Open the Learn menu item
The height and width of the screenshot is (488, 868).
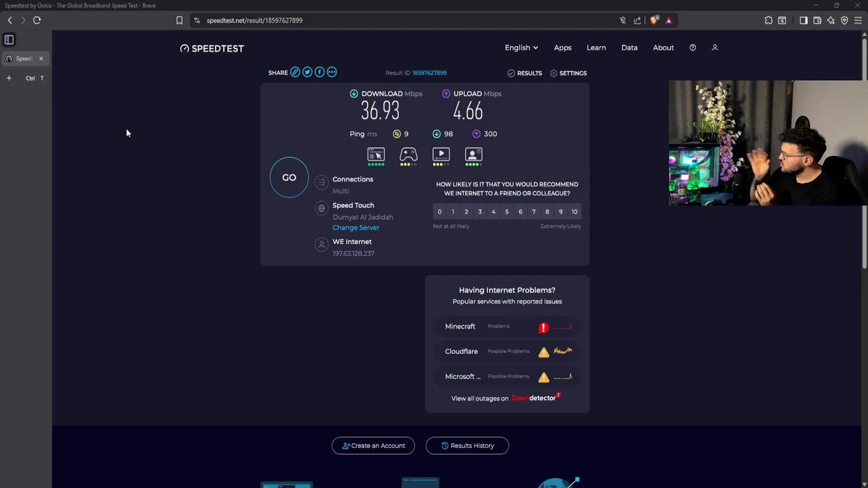point(596,47)
